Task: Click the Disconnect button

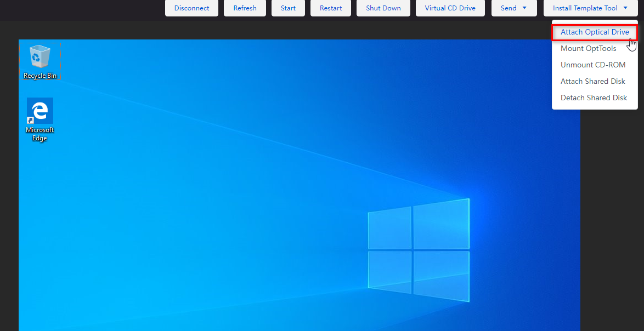Action: click(x=191, y=8)
